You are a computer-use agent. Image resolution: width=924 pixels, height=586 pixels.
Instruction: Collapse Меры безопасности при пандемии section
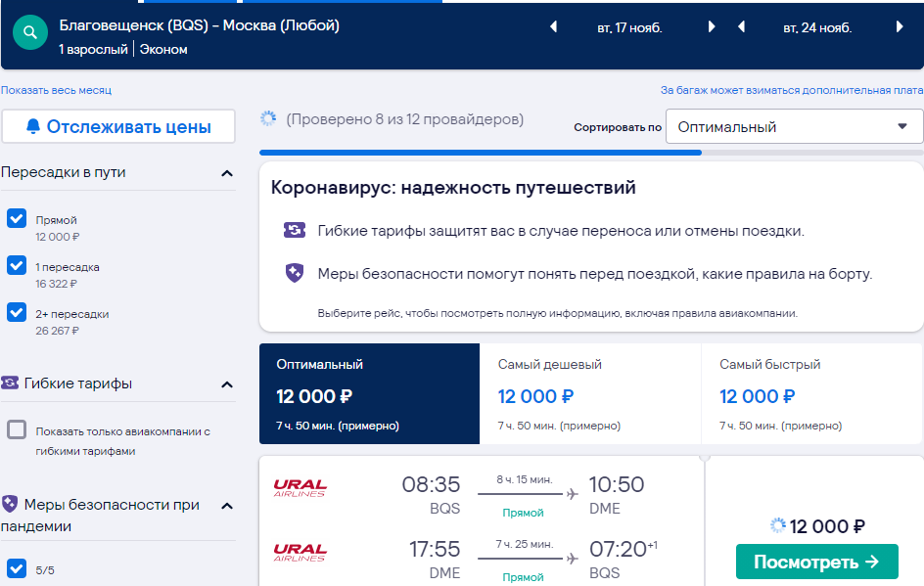(227, 506)
